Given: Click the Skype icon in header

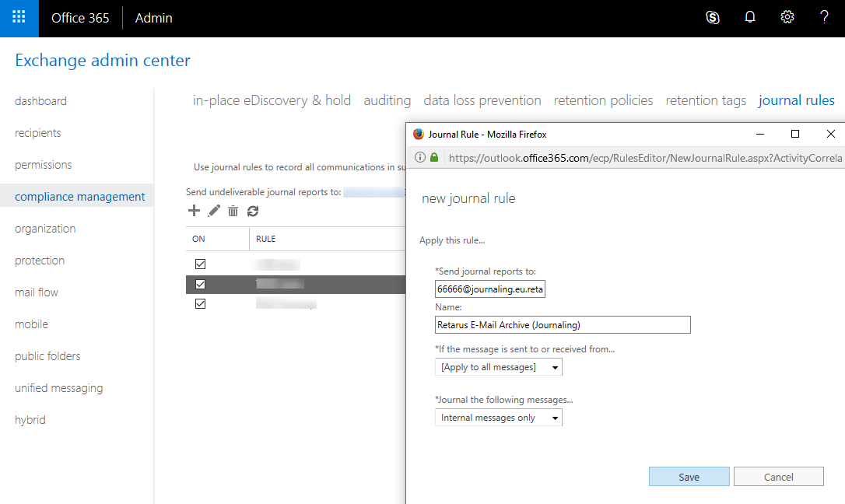Looking at the screenshot, I should (x=712, y=18).
